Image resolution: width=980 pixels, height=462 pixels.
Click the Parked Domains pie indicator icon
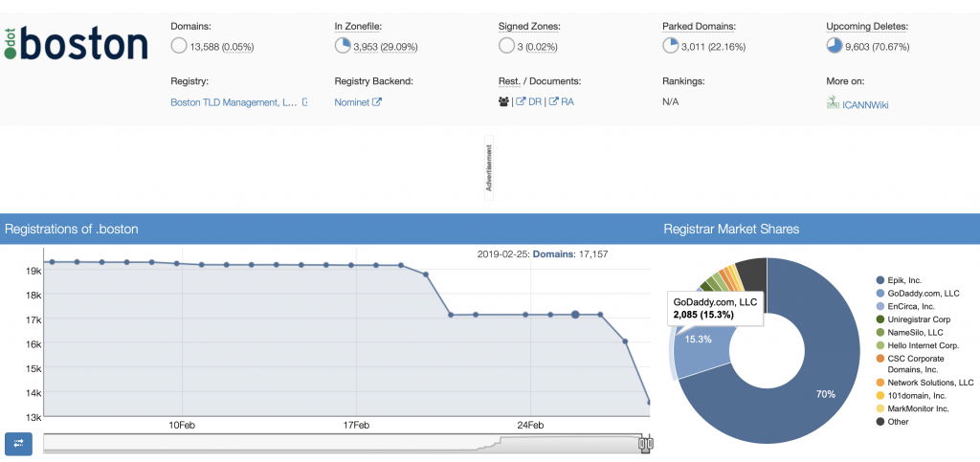671,46
